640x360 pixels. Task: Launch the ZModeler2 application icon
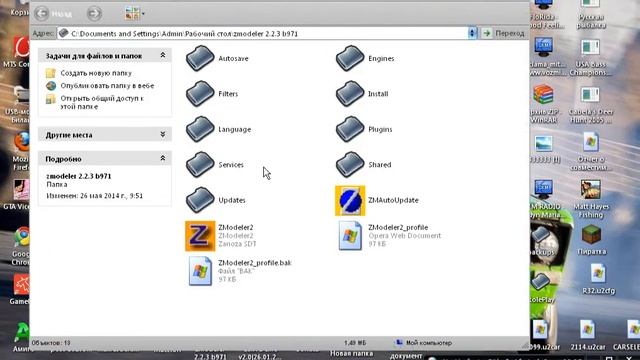pos(200,236)
